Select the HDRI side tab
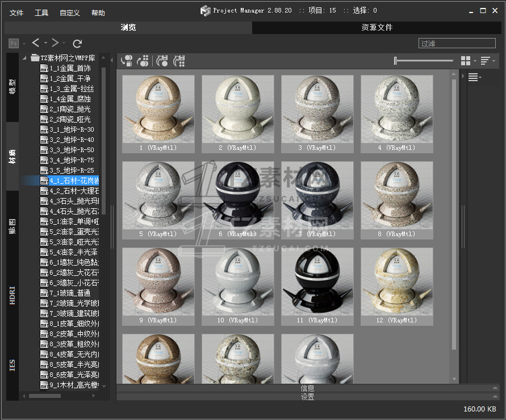 [12, 295]
